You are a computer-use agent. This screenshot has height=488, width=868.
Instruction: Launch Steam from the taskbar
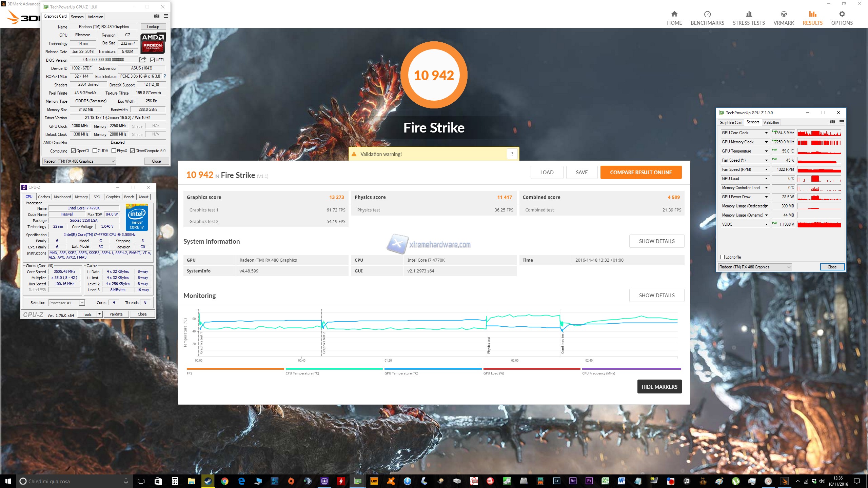pos(208,481)
